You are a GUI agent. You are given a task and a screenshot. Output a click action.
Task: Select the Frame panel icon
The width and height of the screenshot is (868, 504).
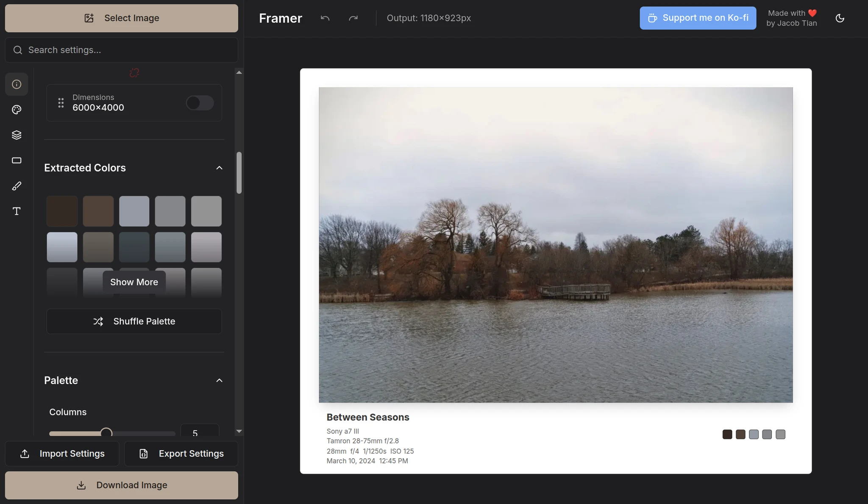17,160
